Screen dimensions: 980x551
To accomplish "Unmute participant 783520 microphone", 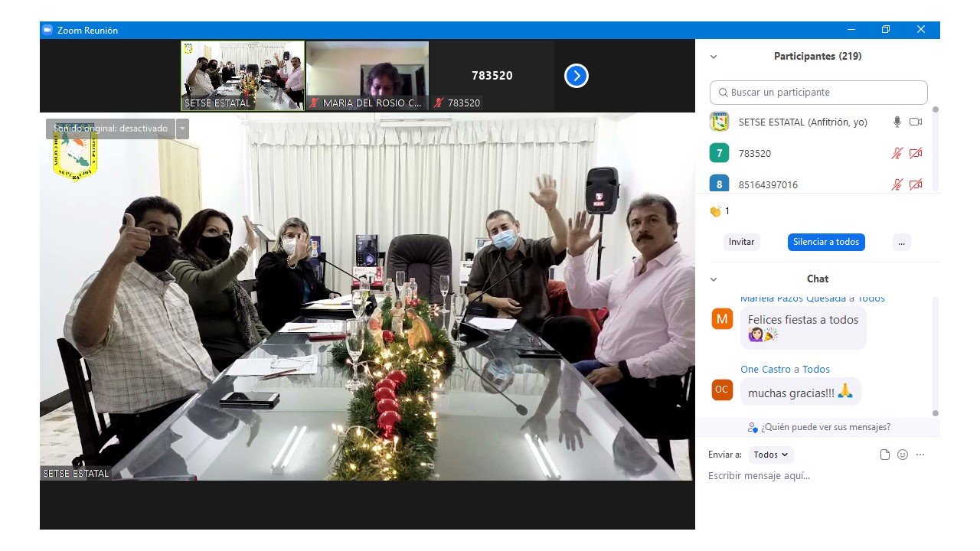I will click(x=897, y=153).
